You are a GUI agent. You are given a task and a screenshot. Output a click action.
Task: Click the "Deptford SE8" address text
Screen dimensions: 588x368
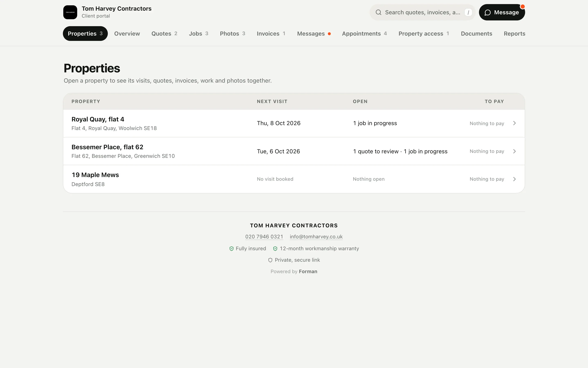[88, 184]
